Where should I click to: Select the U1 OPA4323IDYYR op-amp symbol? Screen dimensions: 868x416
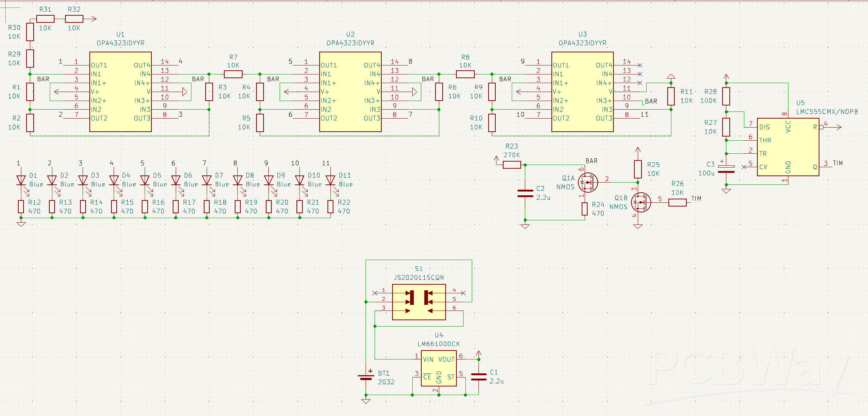pos(120,92)
